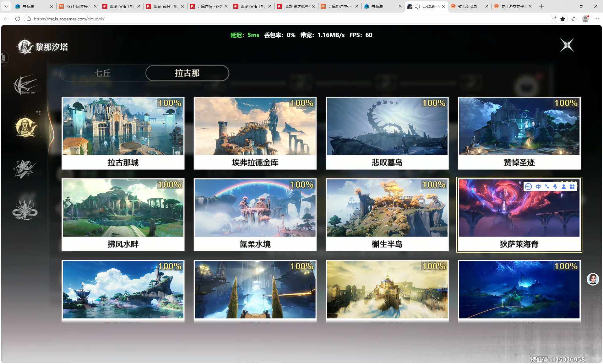Open the 埃弗拉德金库 area card
This screenshot has height=364, width=603.
(255, 133)
